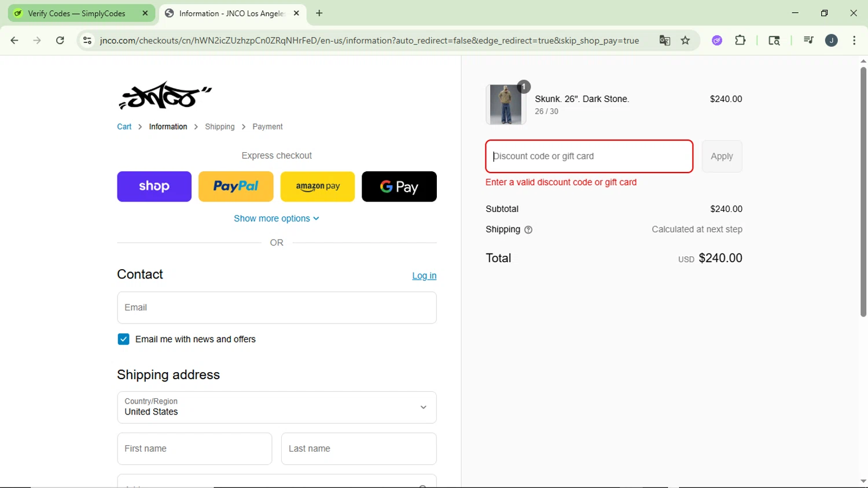Click the Total amount $240.00
868x488 pixels.
(x=720, y=258)
